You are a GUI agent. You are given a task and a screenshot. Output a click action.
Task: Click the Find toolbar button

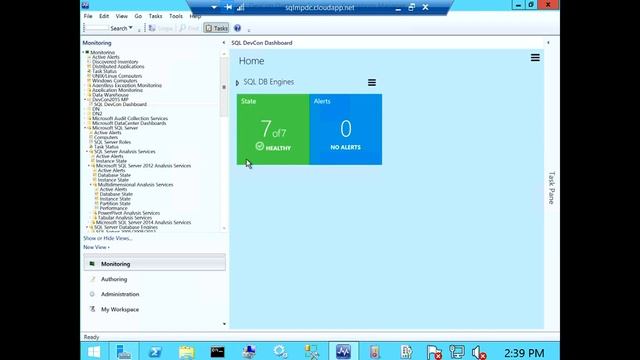click(189, 28)
